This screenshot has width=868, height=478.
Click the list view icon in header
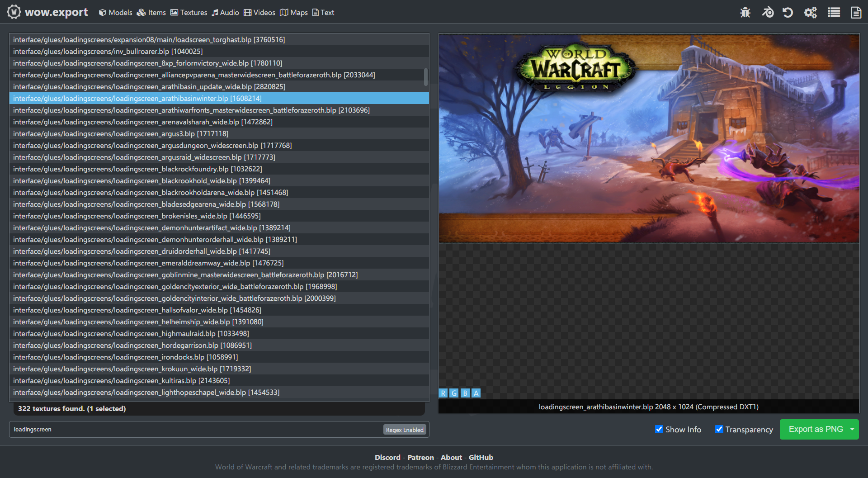834,12
